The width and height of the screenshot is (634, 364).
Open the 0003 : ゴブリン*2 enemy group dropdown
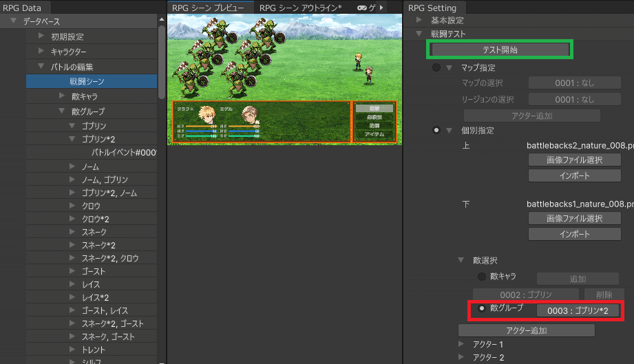click(578, 310)
